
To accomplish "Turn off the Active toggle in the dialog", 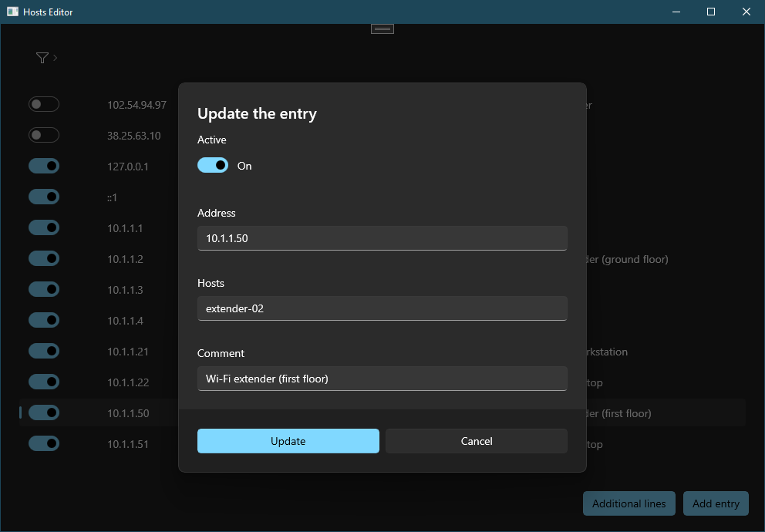I will pos(213,165).
